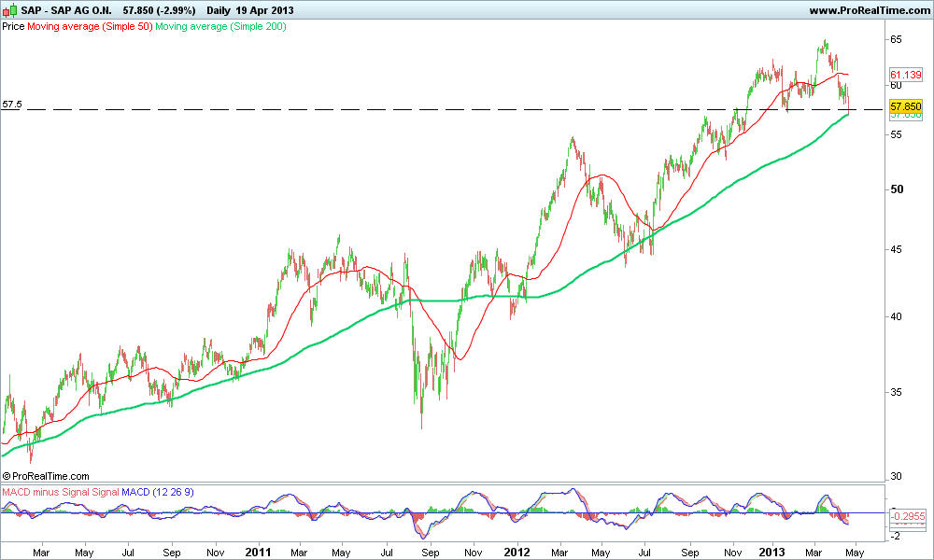
Task: Click the yellow 57.850 current price tag
Action: (x=905, y=106)
